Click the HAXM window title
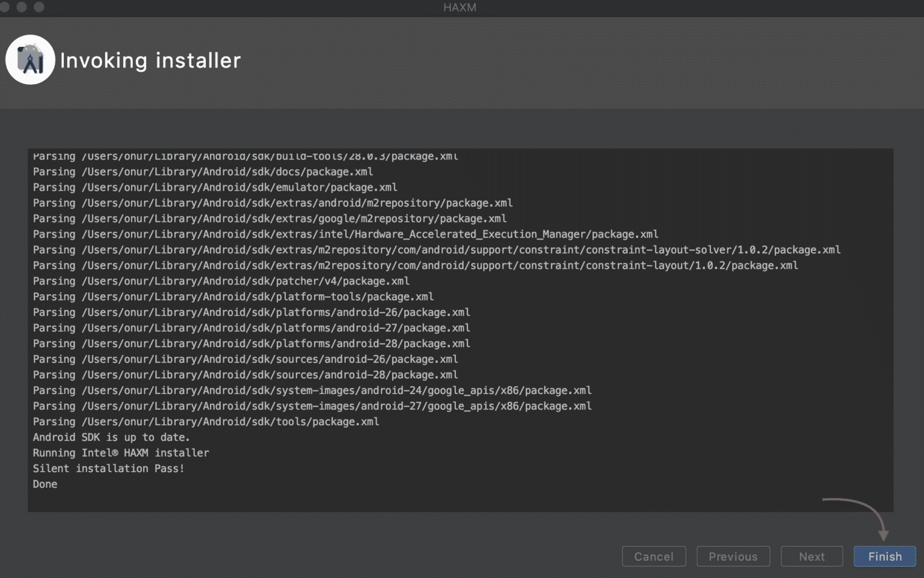The width and height of the screenshot is (924, 578). [x=460, y=7]
